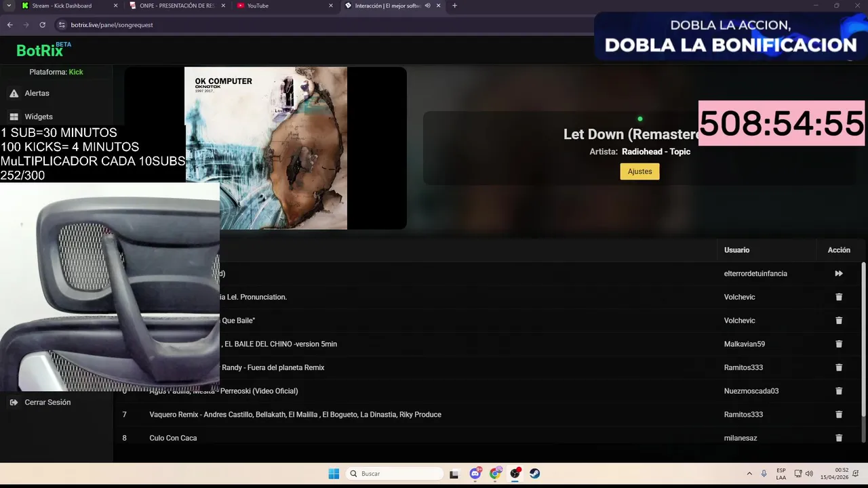Select user Malkavian59 in the queue

point(745,344)
